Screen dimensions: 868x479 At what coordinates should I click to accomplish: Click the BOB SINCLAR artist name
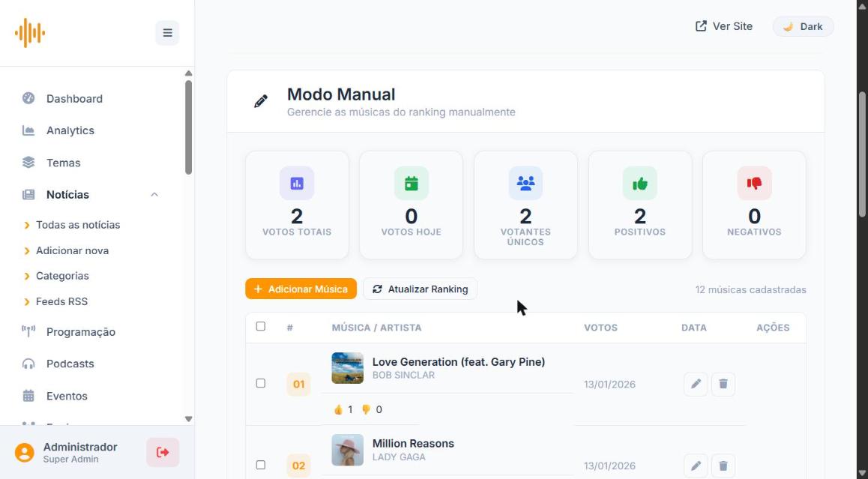(403, 376)
